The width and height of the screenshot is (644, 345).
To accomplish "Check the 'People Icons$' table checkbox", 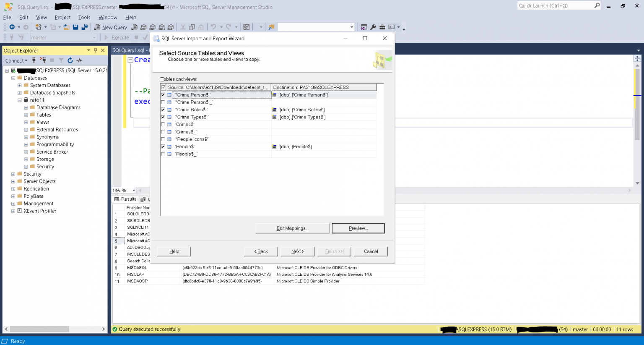I will click(163, 139).
